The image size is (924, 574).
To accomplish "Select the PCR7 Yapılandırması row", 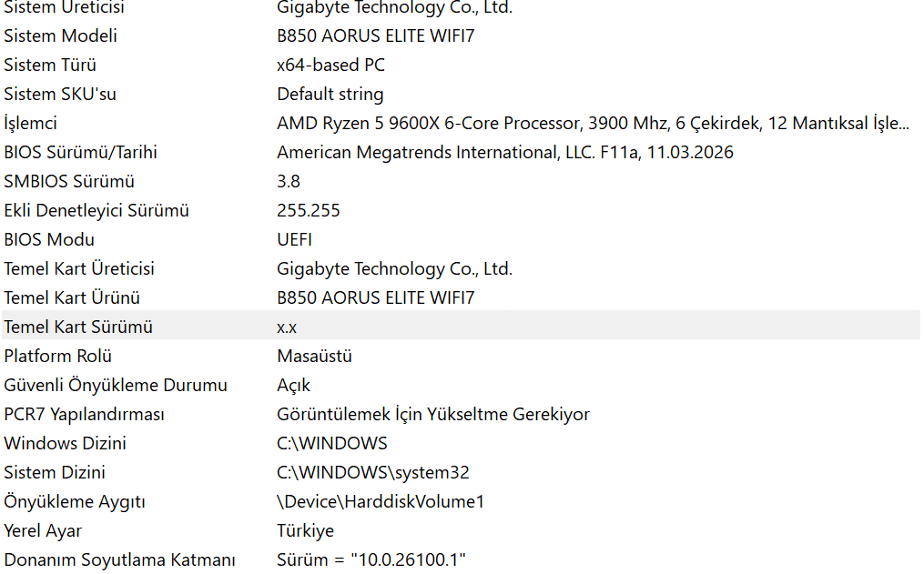I will click(x=461, y=415).
